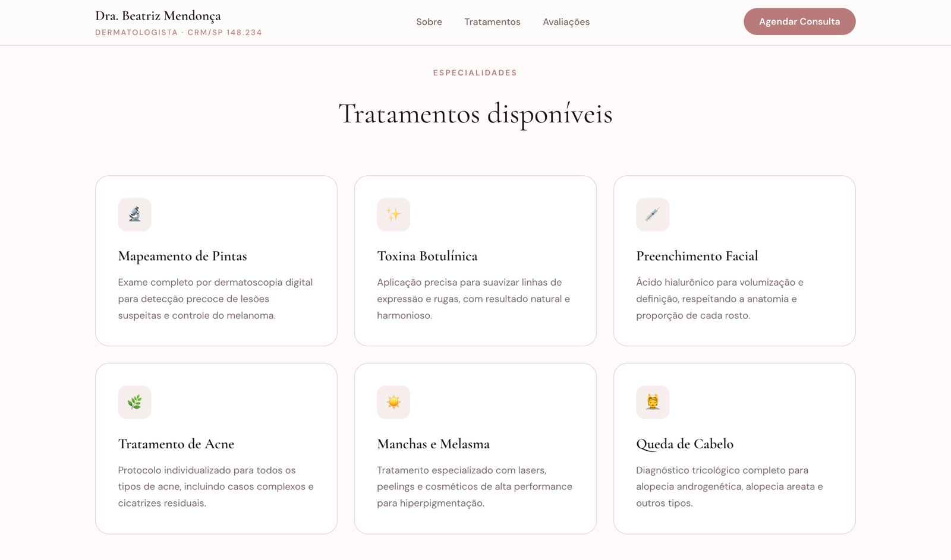
Task: Click the Queda de Cabelo treatment card
Action: click(x=735, y=448)
